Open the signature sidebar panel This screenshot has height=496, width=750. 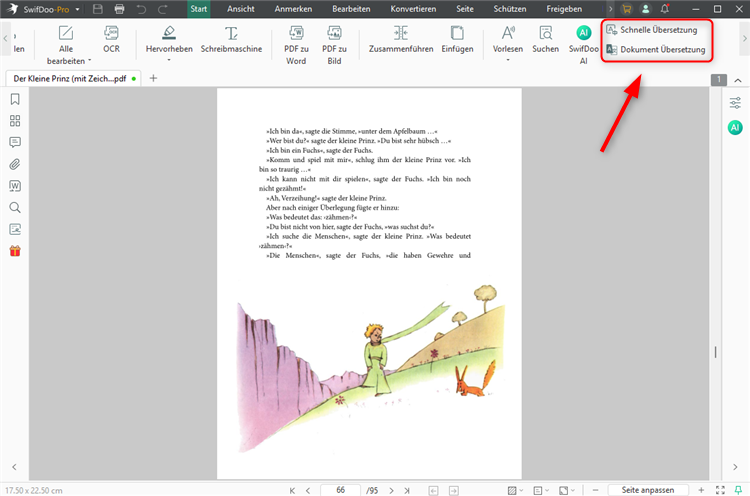[15, 229]
